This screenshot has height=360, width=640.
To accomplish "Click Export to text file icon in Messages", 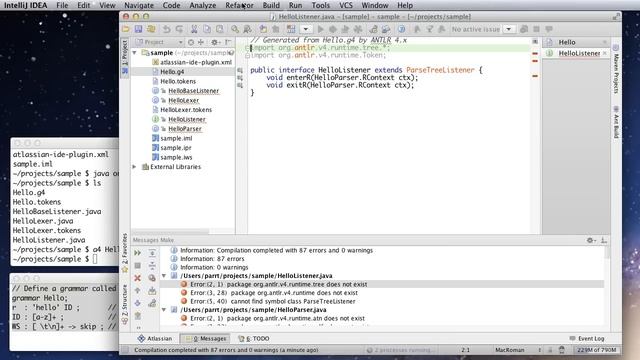I will point(152,291).
